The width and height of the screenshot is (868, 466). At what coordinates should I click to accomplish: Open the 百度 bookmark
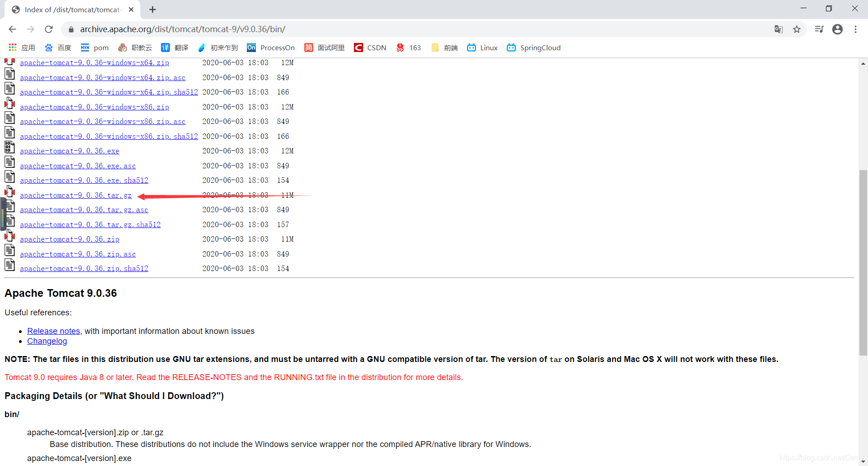click(58, 48)
